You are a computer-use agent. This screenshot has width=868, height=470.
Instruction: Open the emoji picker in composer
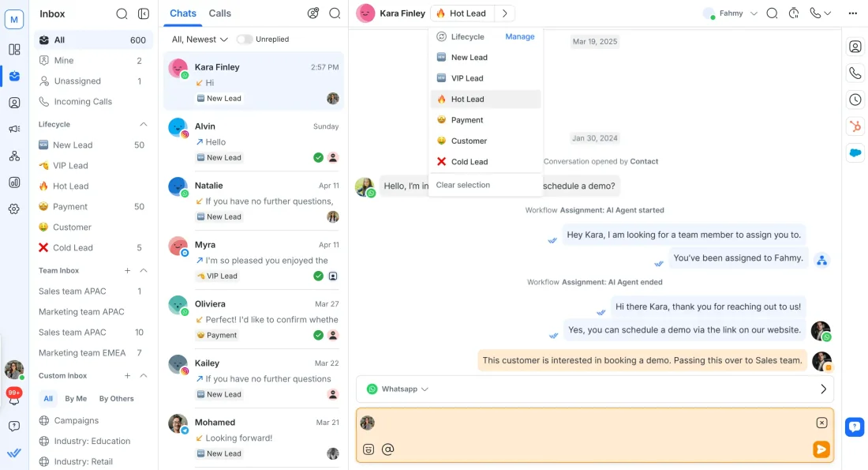click(369, 449)
